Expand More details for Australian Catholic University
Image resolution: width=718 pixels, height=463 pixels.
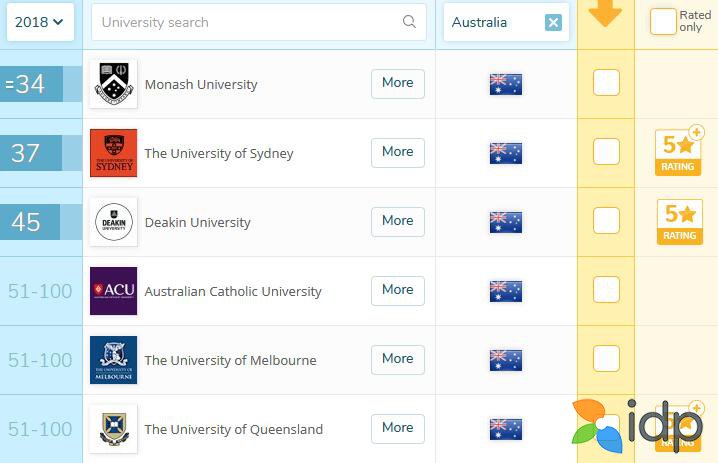pos(397,290)
